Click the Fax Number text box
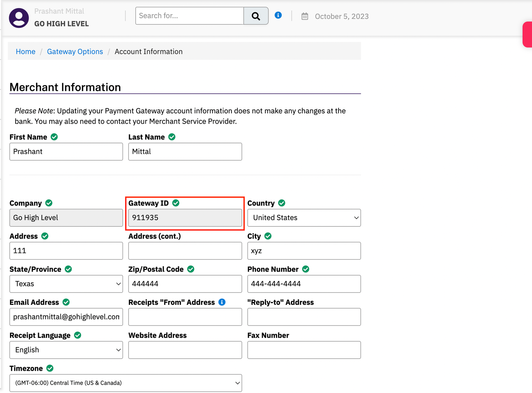 [x=304, y=350]
